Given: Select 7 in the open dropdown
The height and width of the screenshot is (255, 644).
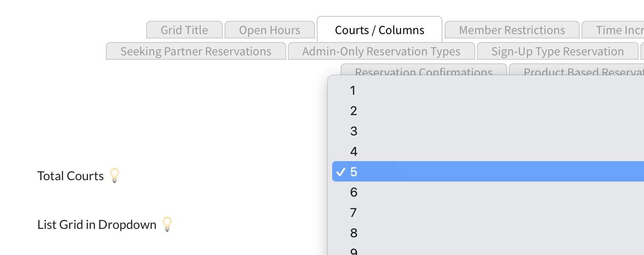Looking at the screenshot, I should pyautogui.click(x=353, y=213).
